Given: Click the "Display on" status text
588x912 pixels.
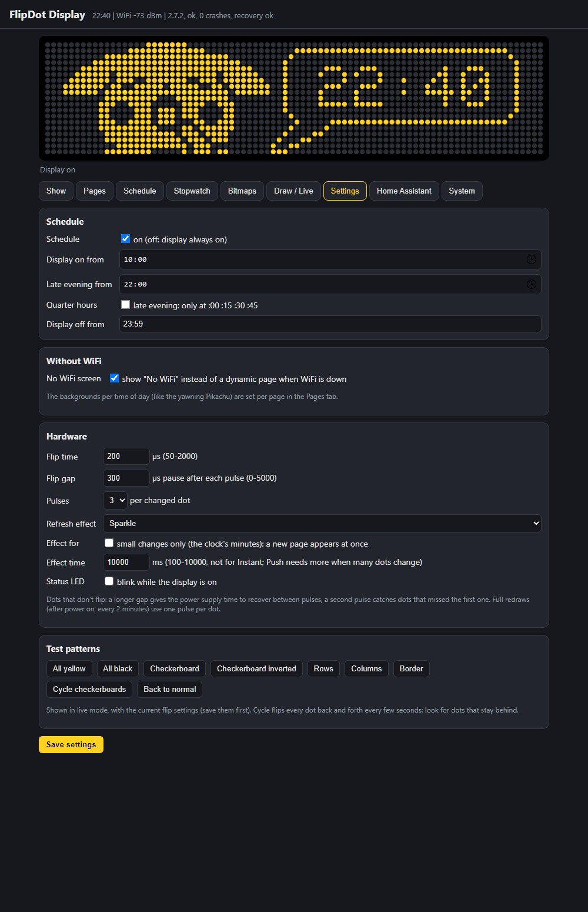Looking at the screenshot, I should coord(58,170).
